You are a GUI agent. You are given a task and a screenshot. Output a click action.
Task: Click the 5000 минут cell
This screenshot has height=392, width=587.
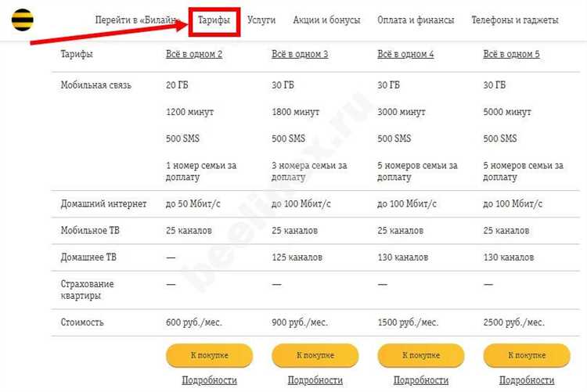507,112
